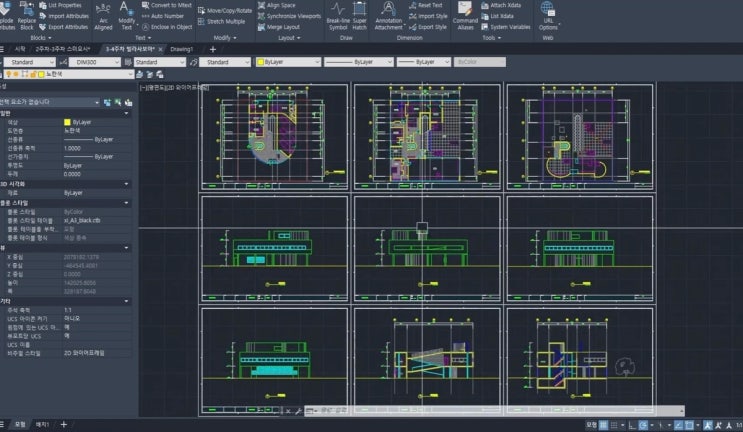Click Synchronize Viewports in Layout panel
The width and height of the screenshot is (743, 432).
[289, 16]
